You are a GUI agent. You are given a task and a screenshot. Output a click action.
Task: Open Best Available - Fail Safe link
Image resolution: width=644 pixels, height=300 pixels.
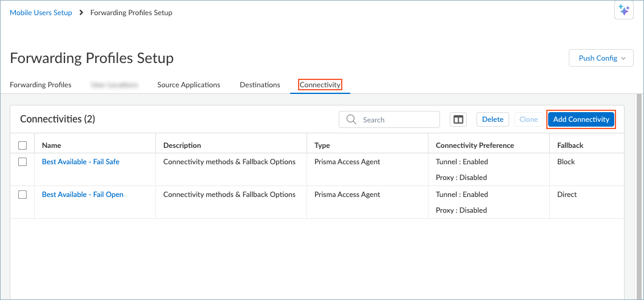pyautogui.click(x=81, y=162)
